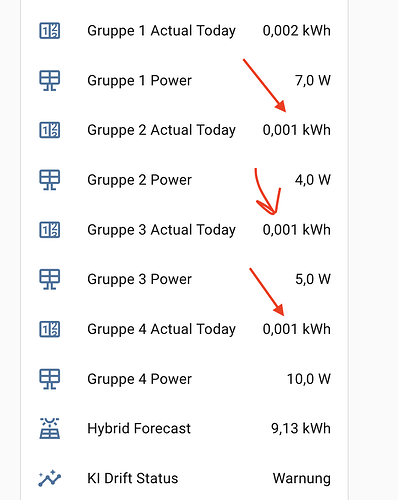Click the Gruppe 2 Power solar panel icon

coord(50,180)
